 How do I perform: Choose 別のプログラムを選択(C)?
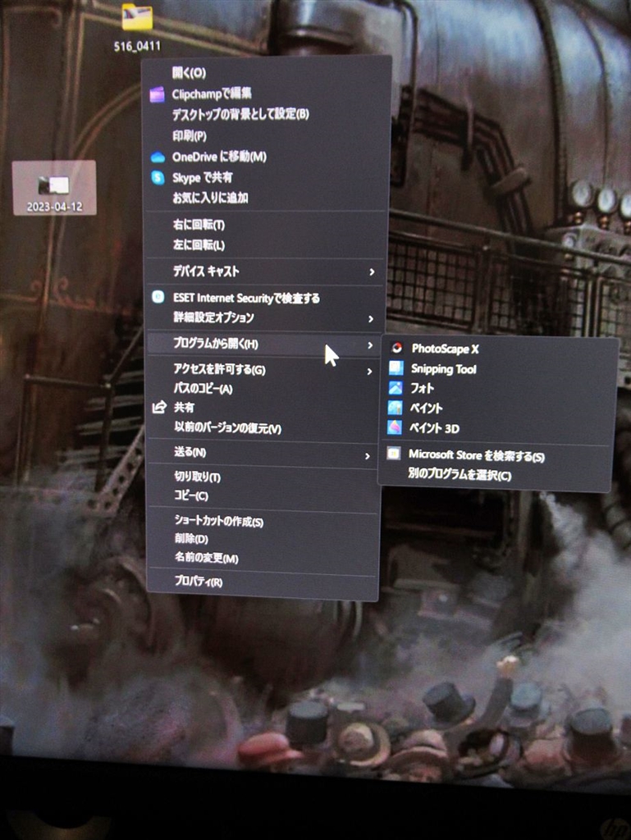[460, 475]
